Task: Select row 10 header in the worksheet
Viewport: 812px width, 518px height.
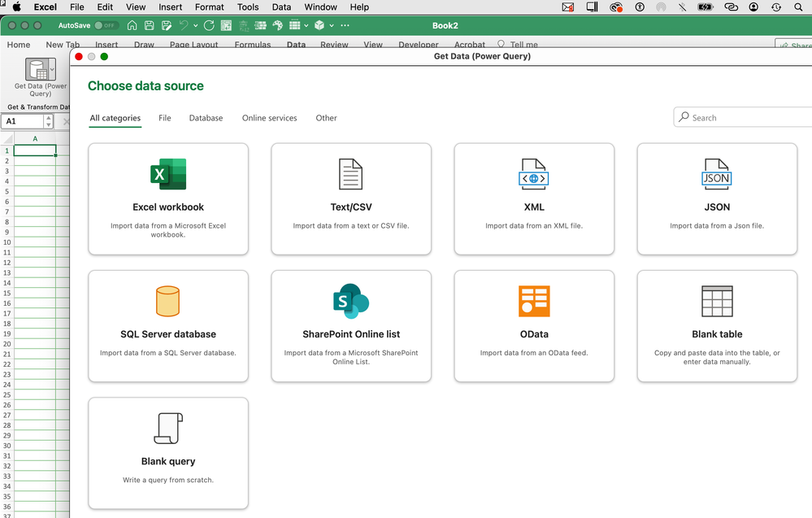Action: click(7, 242)
